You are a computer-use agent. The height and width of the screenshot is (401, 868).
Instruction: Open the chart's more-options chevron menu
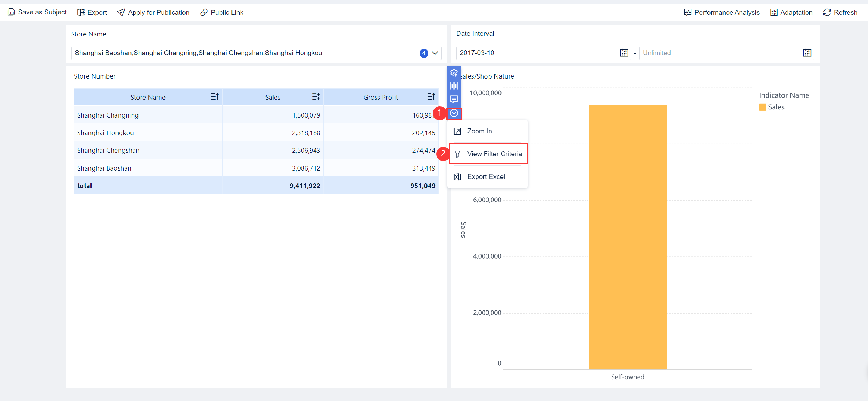coord(454,113)
